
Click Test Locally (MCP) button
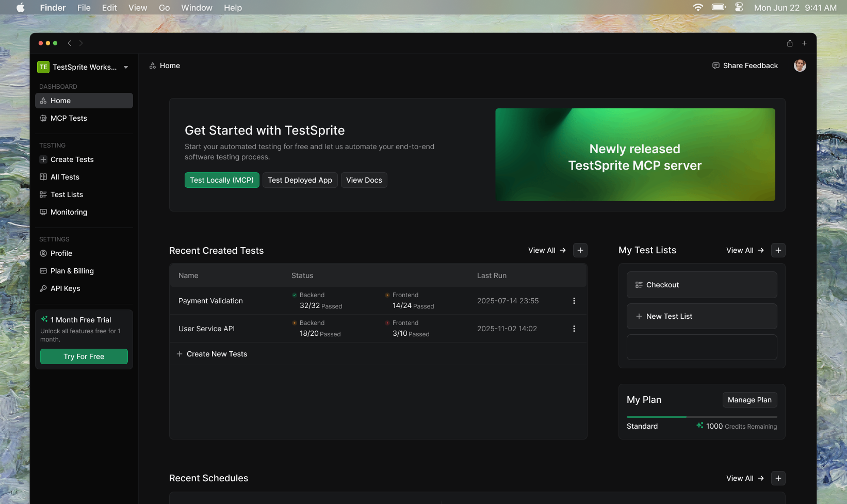click(x=222, y=180)
